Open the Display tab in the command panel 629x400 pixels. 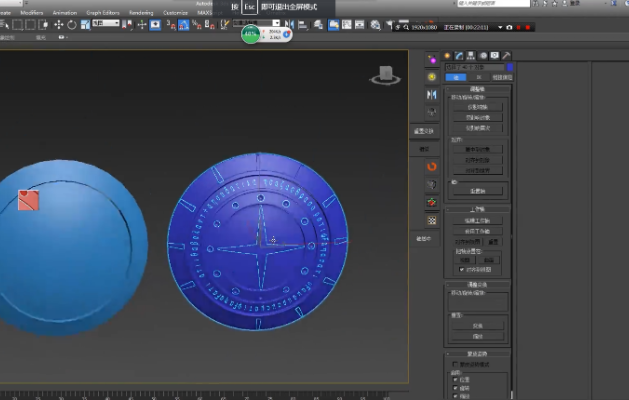pyautogui.click(x=495, y=56)
